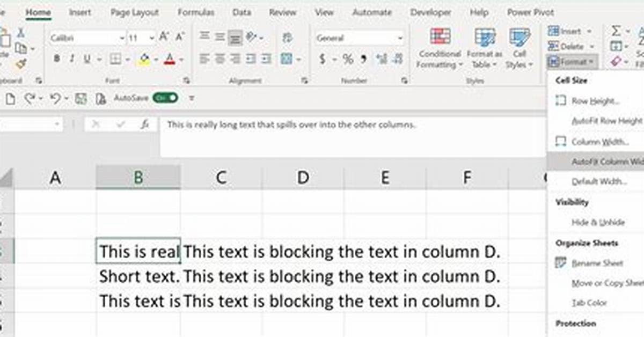The image size is (644, 337).
Task: Align text right
Action: 235,59
